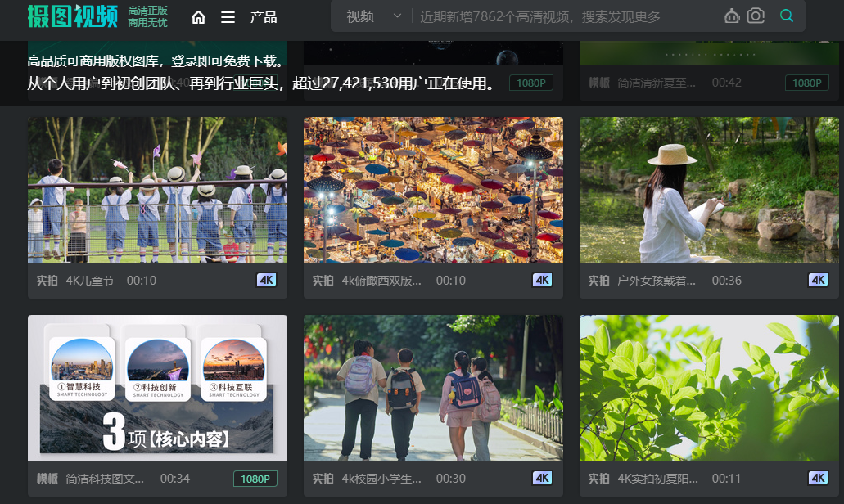The image size is (844, 504).
Task: Open the 简洁科技图文 template thumbnail
Action: [x=157, y=388]
